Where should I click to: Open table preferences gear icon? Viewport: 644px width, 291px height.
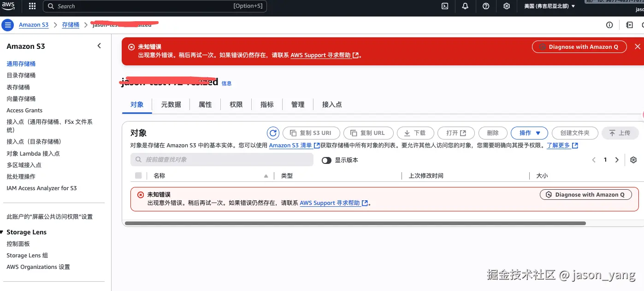[633, 160]
